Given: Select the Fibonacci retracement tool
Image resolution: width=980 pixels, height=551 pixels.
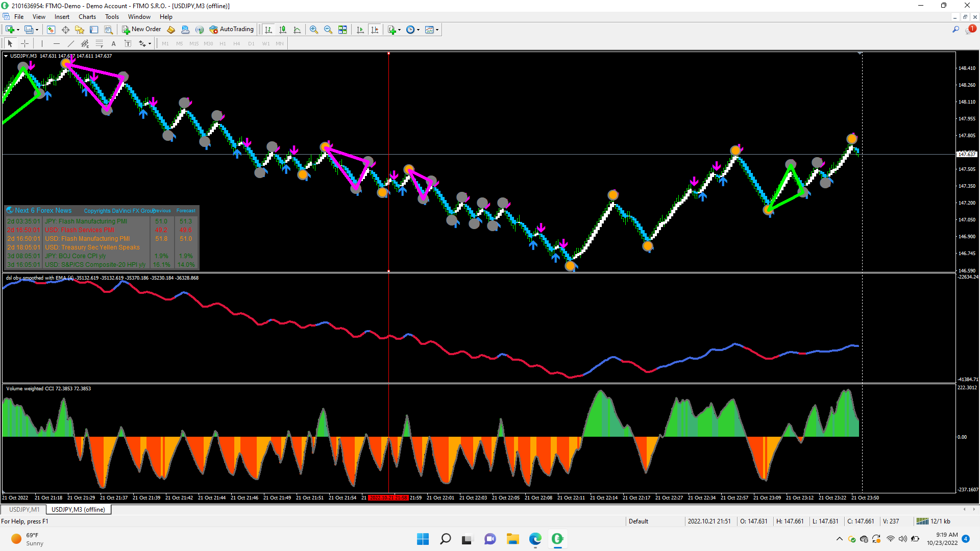Looking at the screenshot, I should pos(100,44).
